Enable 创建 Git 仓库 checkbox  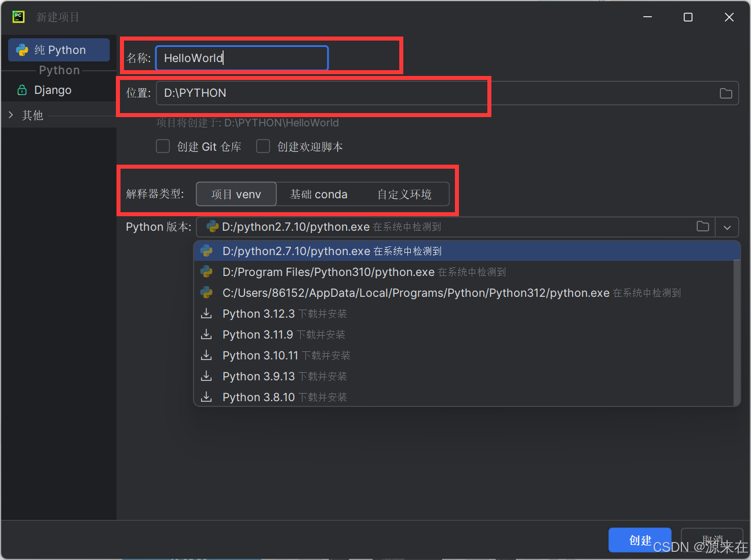(163, 146)
